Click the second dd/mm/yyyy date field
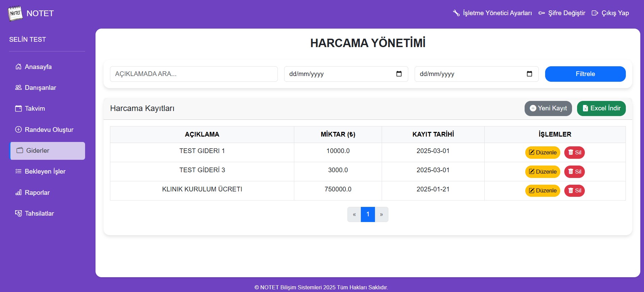Viewport: 644px width, 292px height. tap(477, 74)
